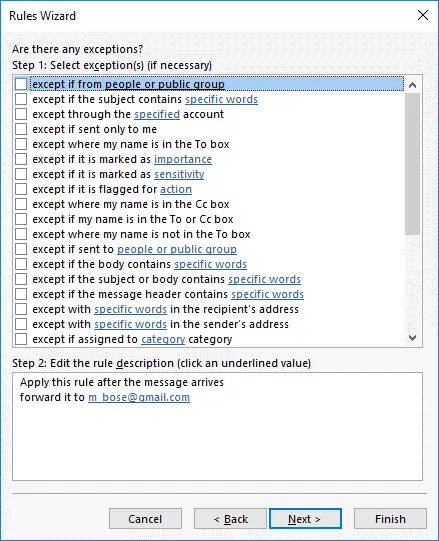Open the 'action' link for flagged exception

pos(176,189)
